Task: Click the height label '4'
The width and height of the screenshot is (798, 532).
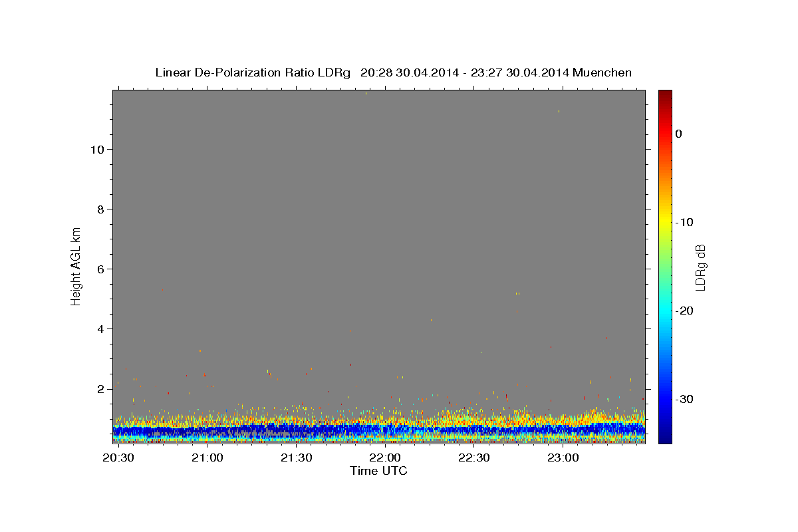Action: click(x=99, y=329)
